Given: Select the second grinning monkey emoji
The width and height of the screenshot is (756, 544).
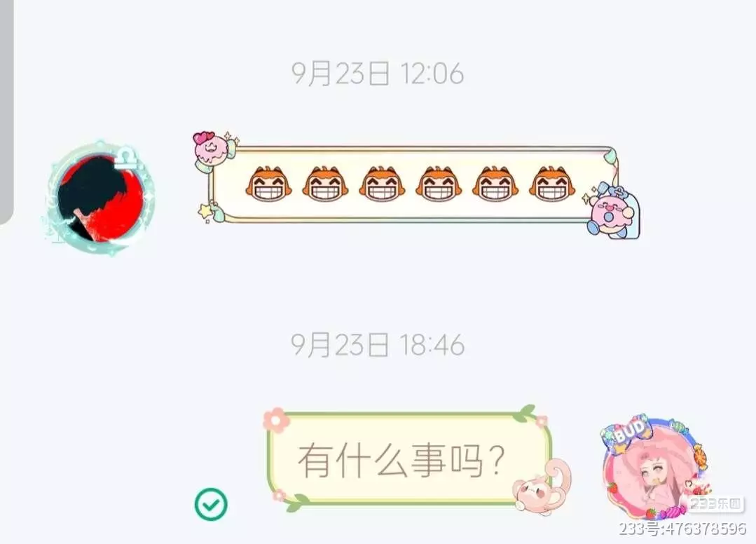Looking at the screenshot, I should [325, 184].
